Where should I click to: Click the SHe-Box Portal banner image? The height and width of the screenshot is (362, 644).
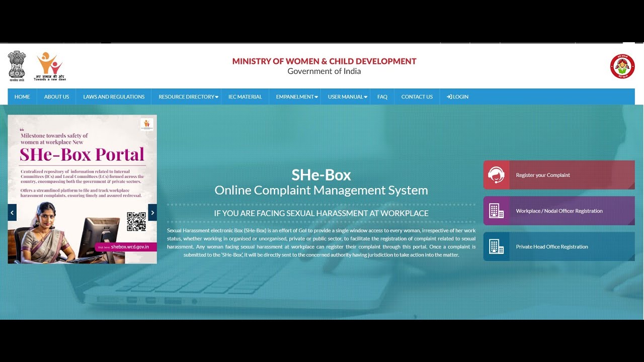[82, 189]
